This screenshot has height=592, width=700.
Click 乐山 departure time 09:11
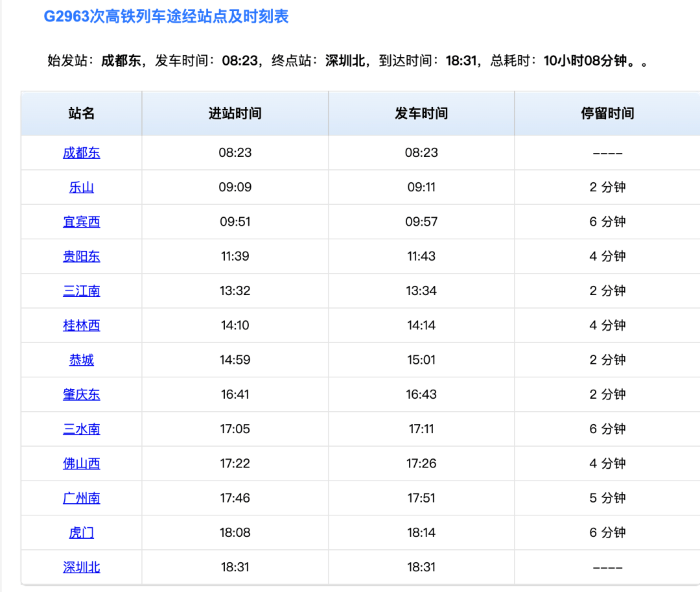pyautogui.click(x=421, y=187)
